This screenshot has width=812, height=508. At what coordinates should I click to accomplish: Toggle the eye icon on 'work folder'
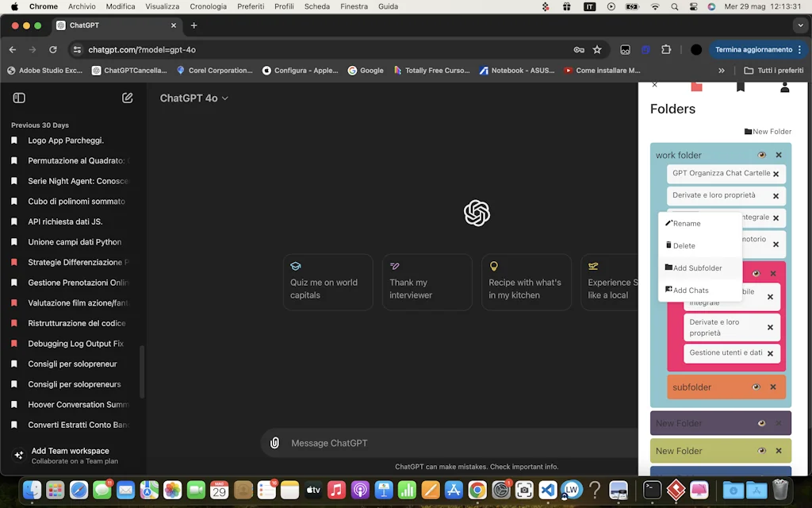coord(762,155)
